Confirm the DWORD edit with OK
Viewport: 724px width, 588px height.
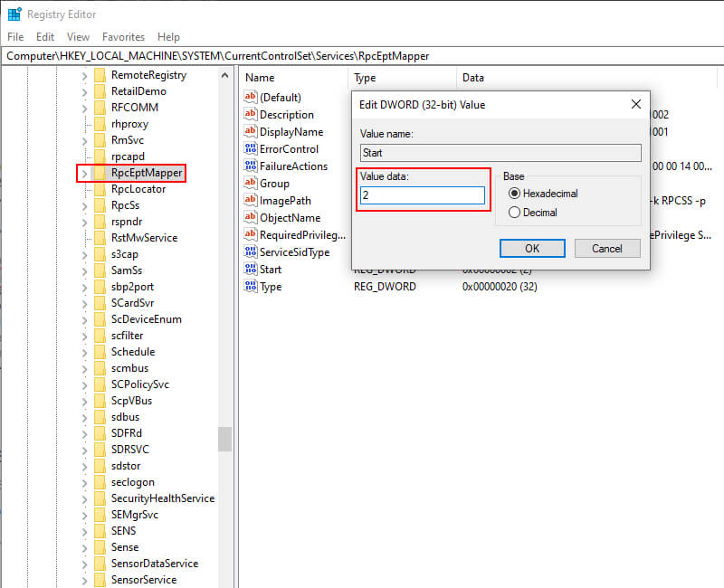coord(532,248)
